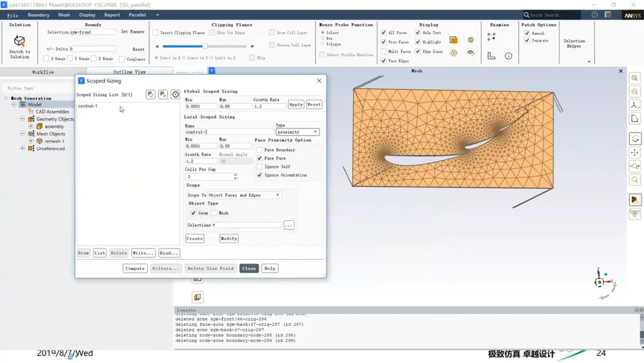
Task: Click the page export icon on right toolbar
Action: (635, 119)
